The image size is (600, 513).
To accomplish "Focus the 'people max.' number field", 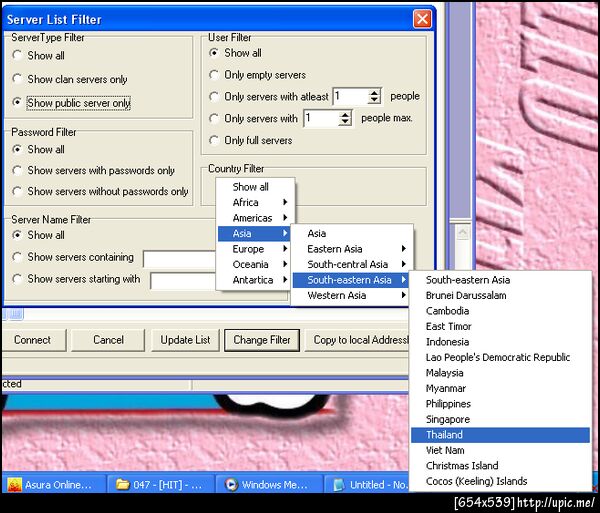I will pos(321,118).
